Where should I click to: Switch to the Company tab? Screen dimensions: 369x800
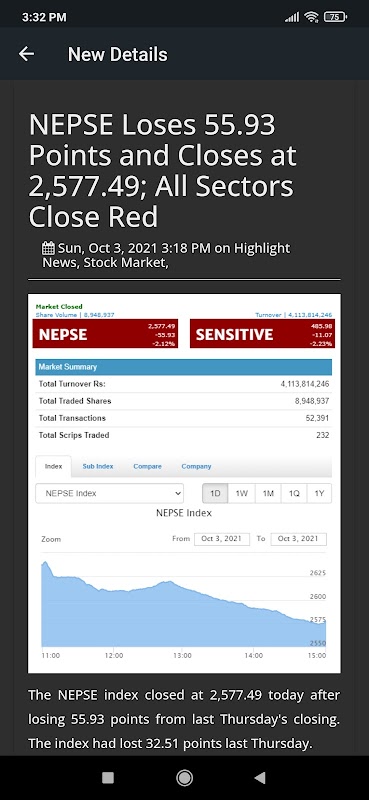pos(196,466)
